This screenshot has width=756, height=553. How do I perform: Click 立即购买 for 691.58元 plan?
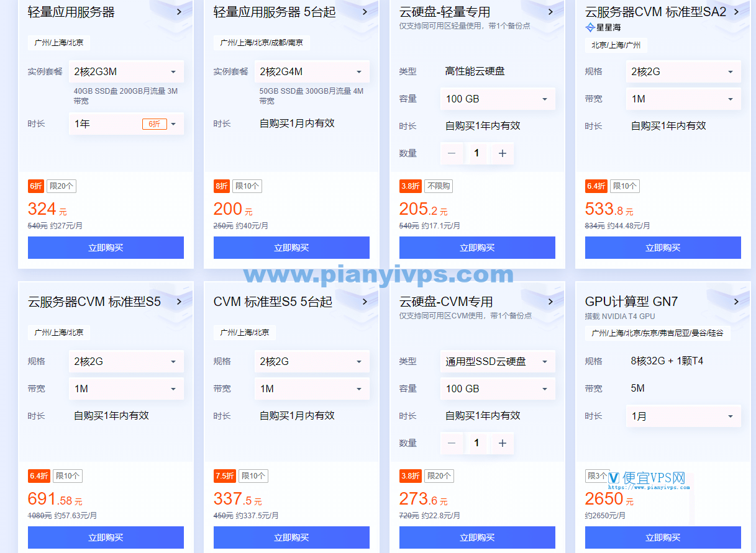[106, 537]
